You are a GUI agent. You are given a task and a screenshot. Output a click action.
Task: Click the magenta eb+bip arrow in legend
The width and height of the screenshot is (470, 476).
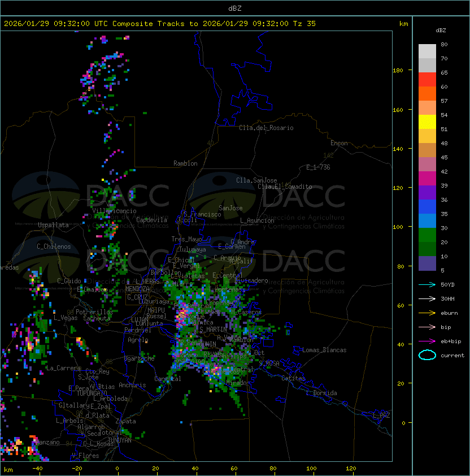[427, 341]
